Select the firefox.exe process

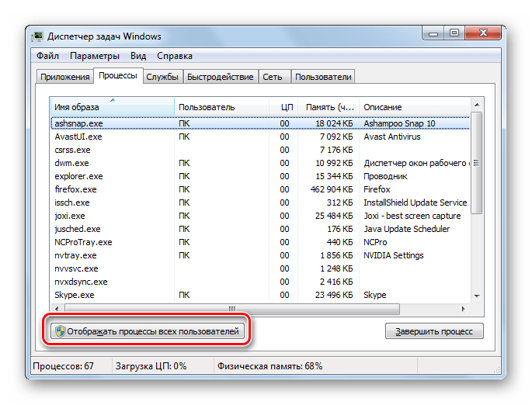pos(260,189)
